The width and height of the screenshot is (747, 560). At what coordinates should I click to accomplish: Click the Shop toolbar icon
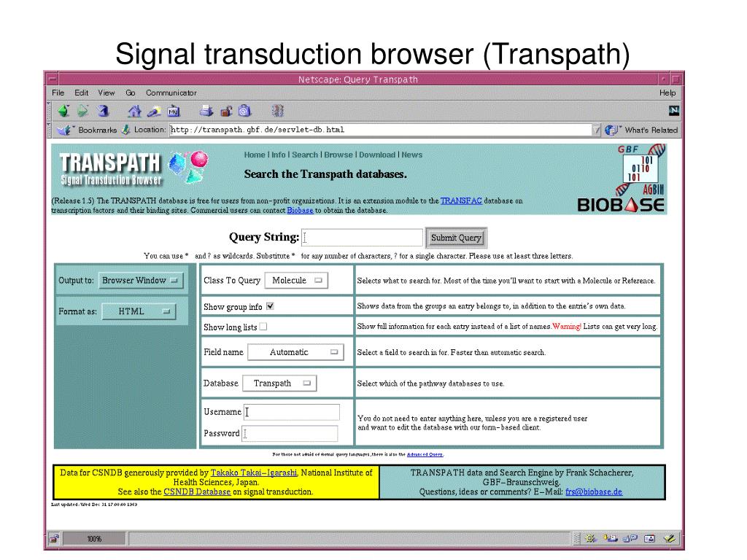point(244,111)
